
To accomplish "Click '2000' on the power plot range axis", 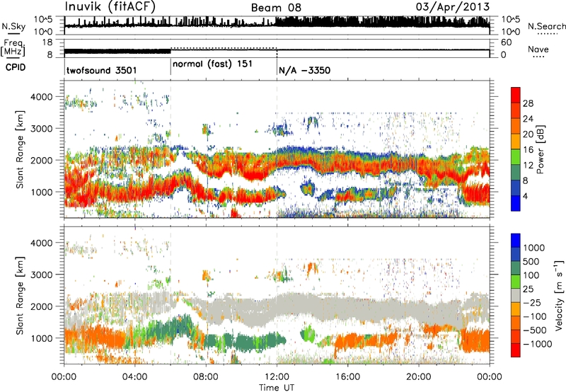I will pyautogui.click(x=41, y=160).
